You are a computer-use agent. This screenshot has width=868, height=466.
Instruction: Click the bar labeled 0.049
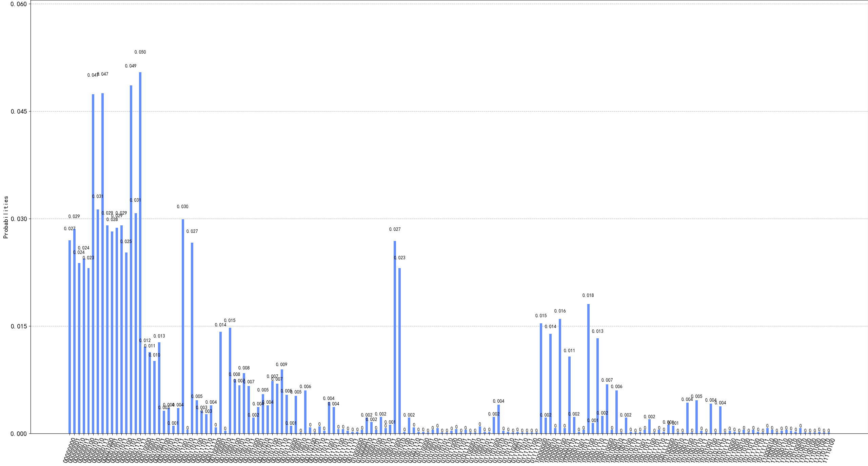tap(131, 259)
